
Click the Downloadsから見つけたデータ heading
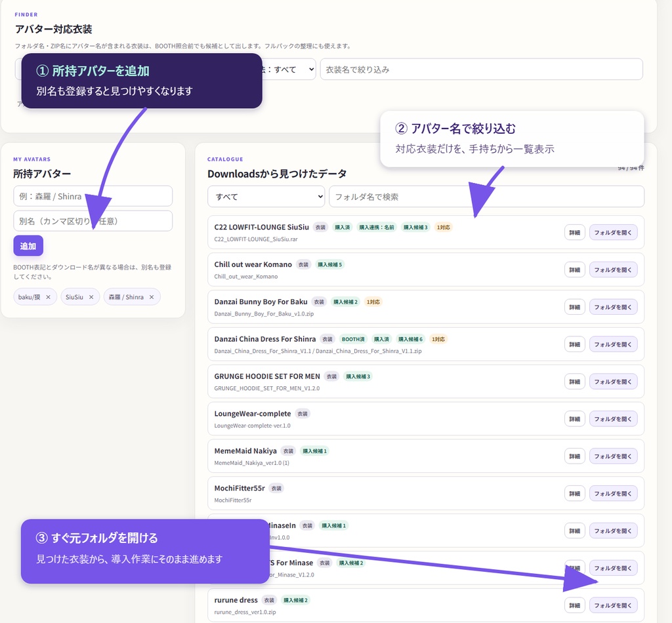pyautogui.click(x=277, y=173)
